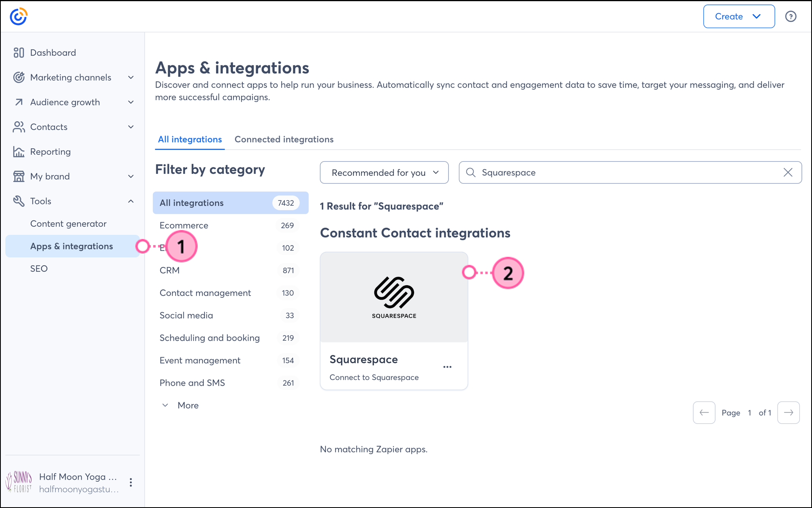The width and height of the screenshot is (812, 508).
Task: Open Recommended for you sort dropdown
Action: click(x=384, y=173)
